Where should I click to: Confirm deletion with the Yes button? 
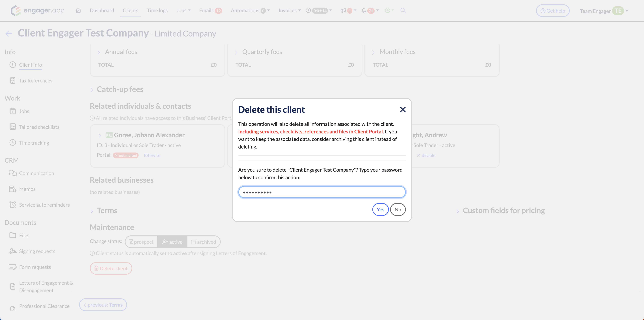[380, 210]
